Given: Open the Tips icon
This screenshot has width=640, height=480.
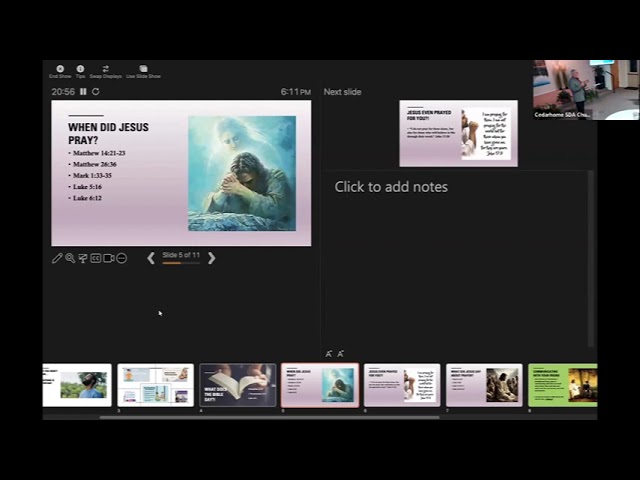Looking at the screenshot, I should pos(80,71).
